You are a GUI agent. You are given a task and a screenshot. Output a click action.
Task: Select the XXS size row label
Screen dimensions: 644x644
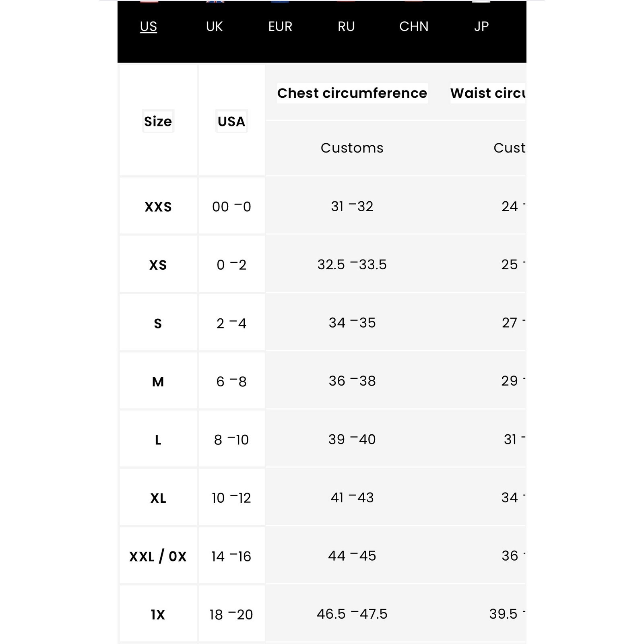158,207
